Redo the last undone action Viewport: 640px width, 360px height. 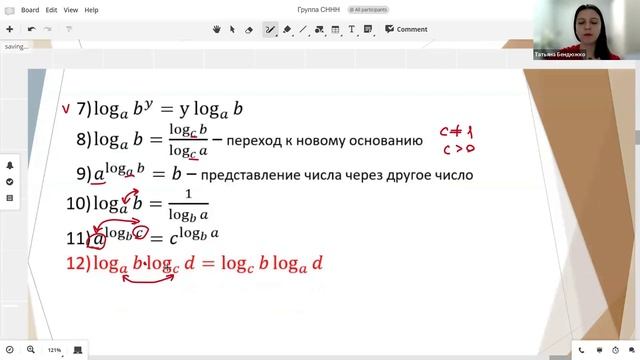click(48, 29)
